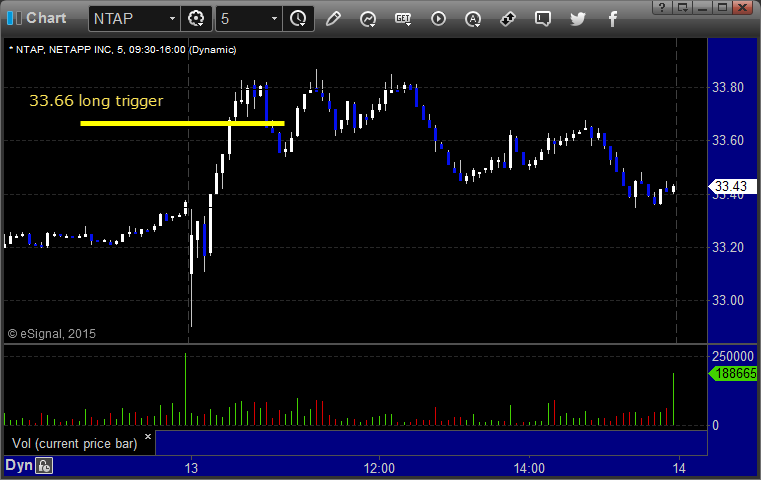
Task: Open the alerts icon menu
Action: pos(473,19)
